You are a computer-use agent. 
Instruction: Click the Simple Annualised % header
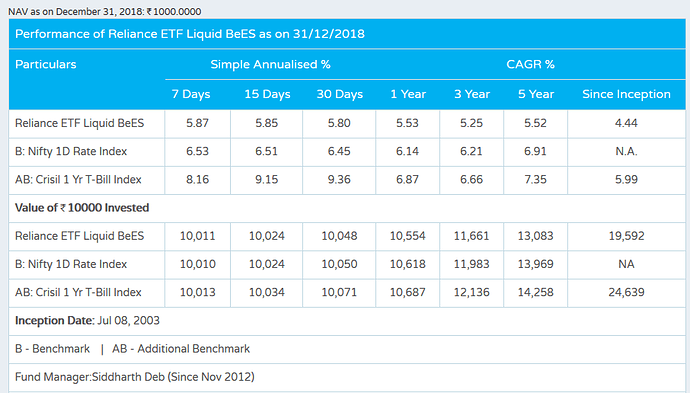tap(270, 64)
